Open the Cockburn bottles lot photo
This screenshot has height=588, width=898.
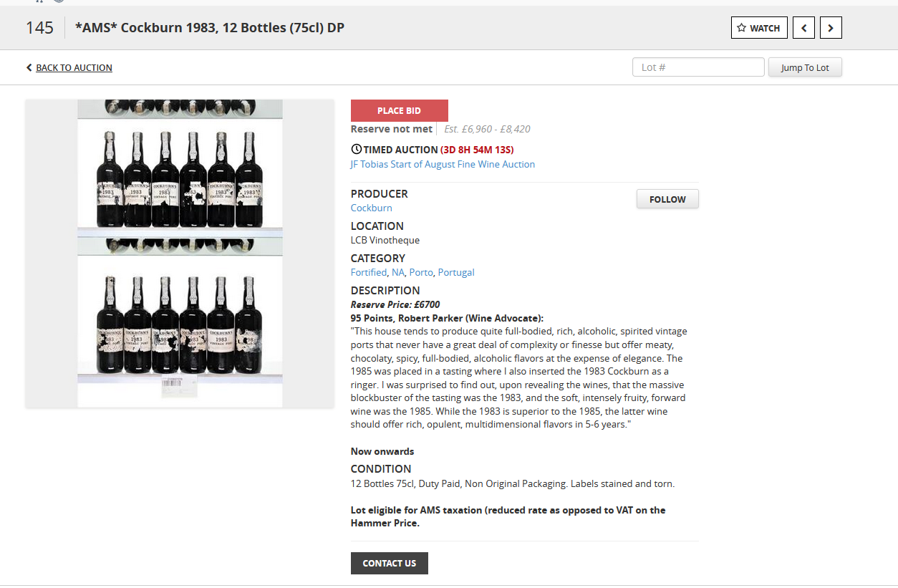(180, 254)
